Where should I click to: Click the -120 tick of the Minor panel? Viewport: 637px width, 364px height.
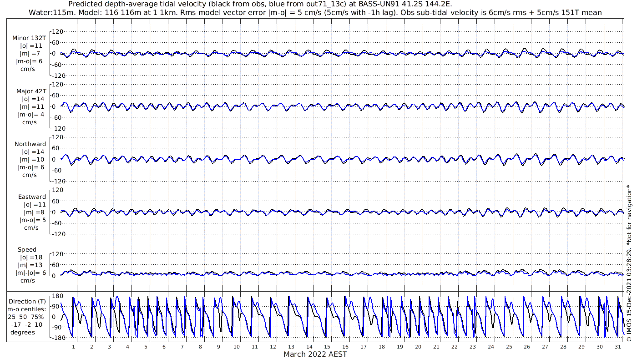(x=58, y=76)
